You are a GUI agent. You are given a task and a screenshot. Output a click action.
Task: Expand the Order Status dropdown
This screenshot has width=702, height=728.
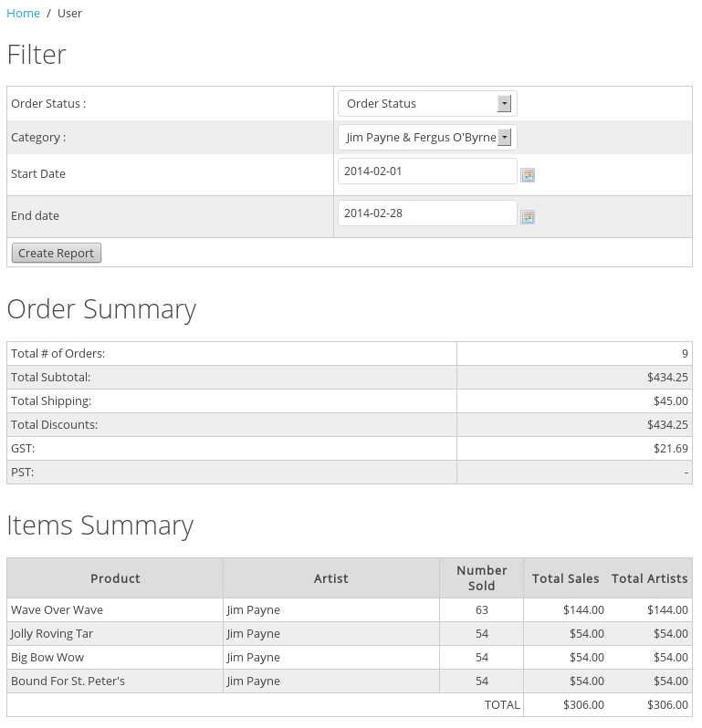tap(427, 104)
